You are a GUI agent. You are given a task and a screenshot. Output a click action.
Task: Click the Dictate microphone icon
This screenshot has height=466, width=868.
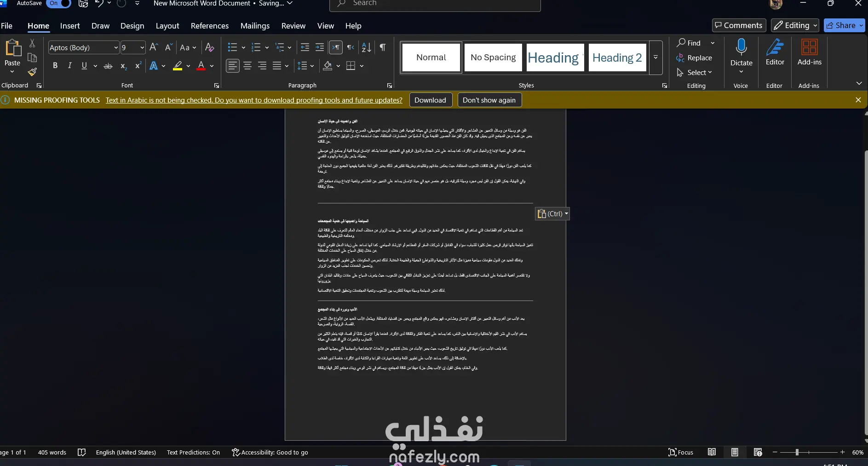tap(741, 47)
